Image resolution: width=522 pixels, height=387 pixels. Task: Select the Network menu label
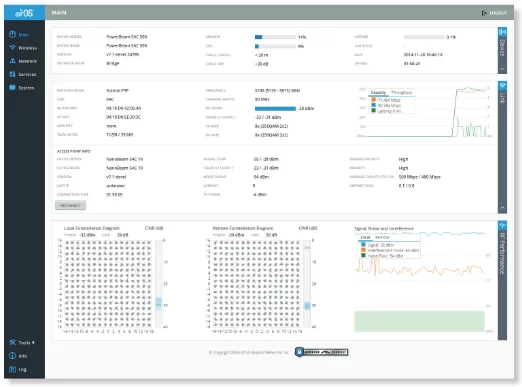[x=27, y=61]
